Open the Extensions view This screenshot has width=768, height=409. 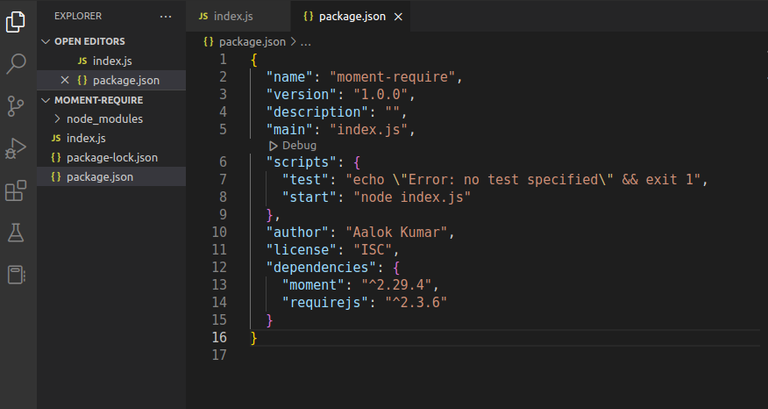pyautogui.click(x=16, y=190)
